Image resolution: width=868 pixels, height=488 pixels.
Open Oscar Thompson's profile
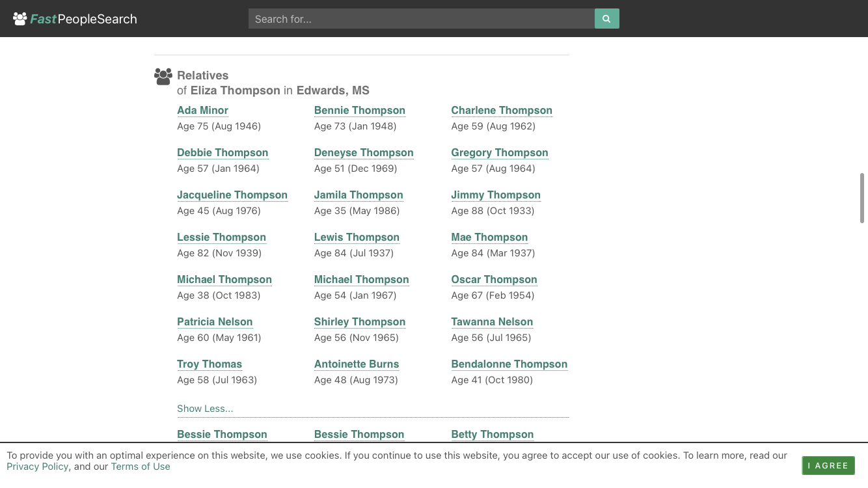pos(494,279)
